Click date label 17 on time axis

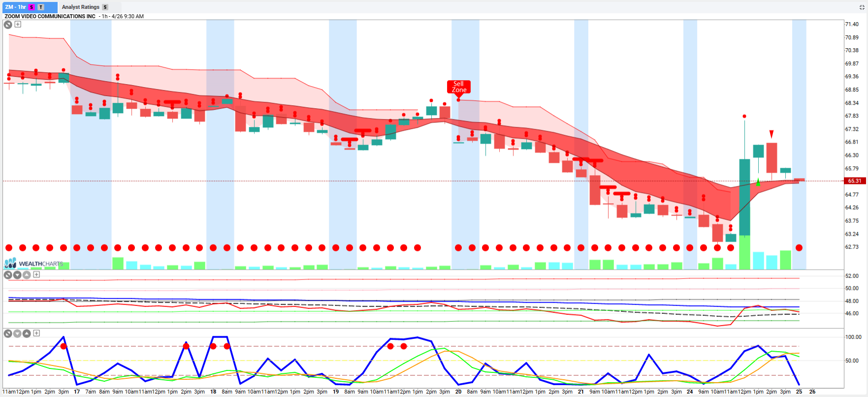77,392
